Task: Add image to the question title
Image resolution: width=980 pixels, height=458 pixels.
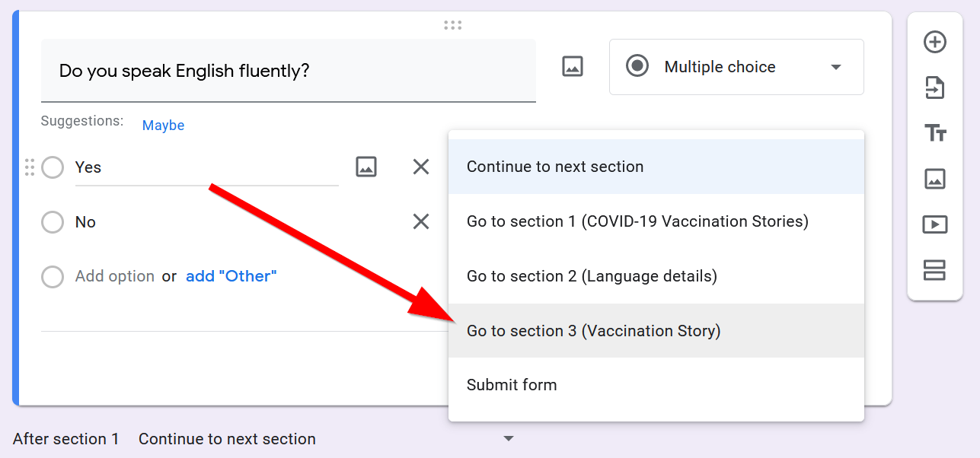Action: coord(572,67)
